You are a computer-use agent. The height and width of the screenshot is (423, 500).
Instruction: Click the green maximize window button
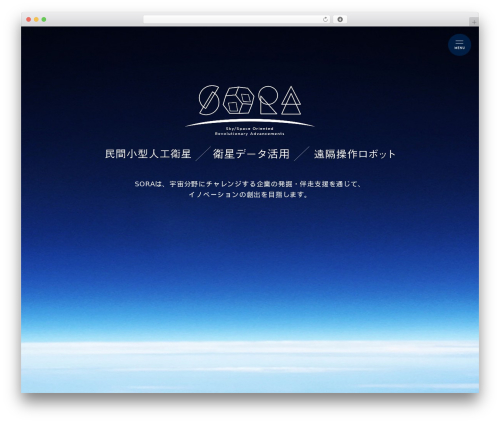[x=44, y=19]
